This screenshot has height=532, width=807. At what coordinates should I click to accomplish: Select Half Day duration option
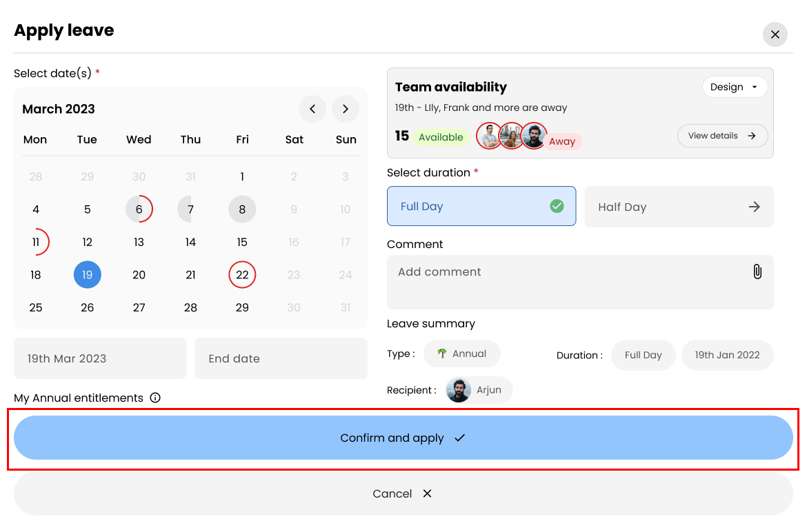coord(679,207)
